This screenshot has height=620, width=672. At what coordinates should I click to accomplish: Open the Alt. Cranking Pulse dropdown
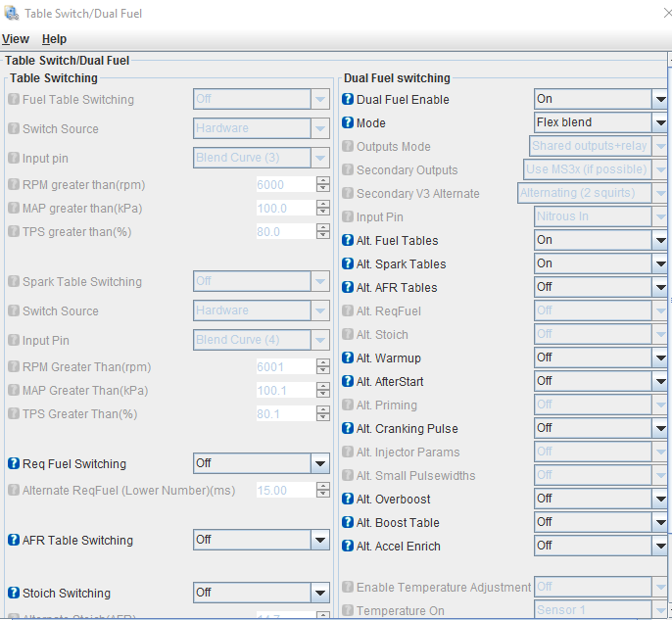click(600, 428)
